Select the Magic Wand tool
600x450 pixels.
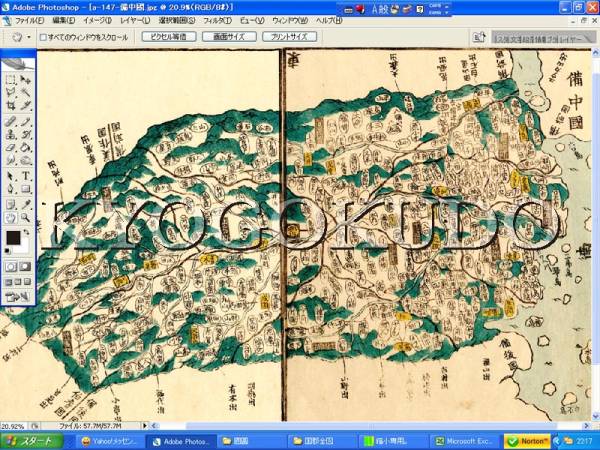click(26, 92)
